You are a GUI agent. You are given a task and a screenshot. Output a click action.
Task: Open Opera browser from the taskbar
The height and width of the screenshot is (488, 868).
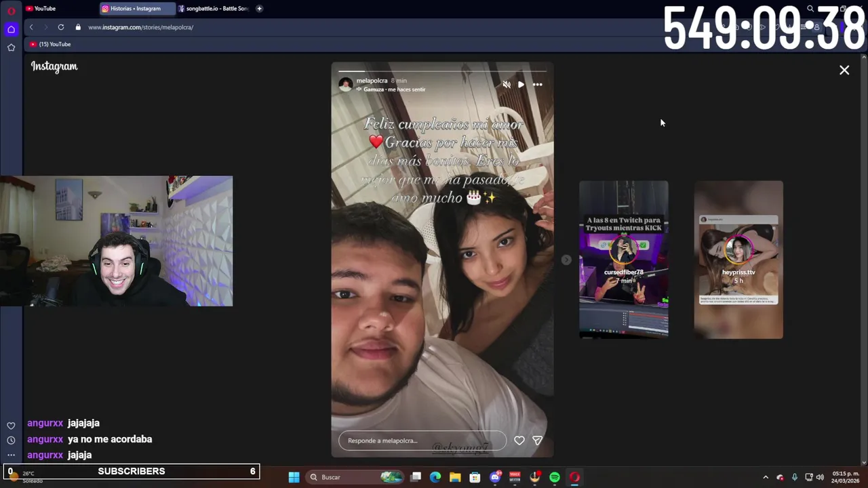[574, 477]
